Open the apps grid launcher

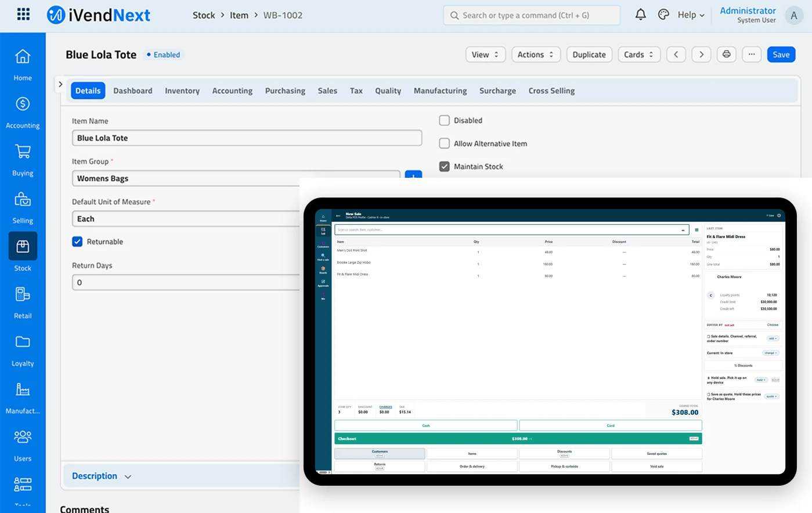[x=23, y=15]
